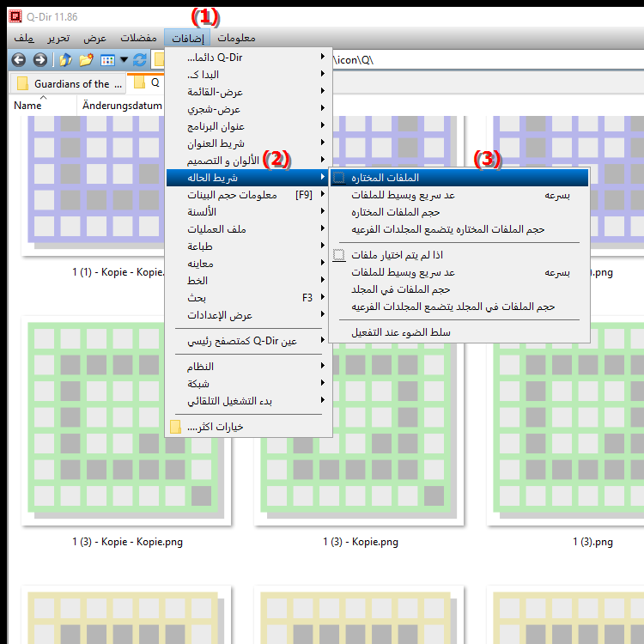The image size is (644, 644).
Task: Toggle the اذا لم يتم اختيار ملفات checkbox
Action: [459, 255]
